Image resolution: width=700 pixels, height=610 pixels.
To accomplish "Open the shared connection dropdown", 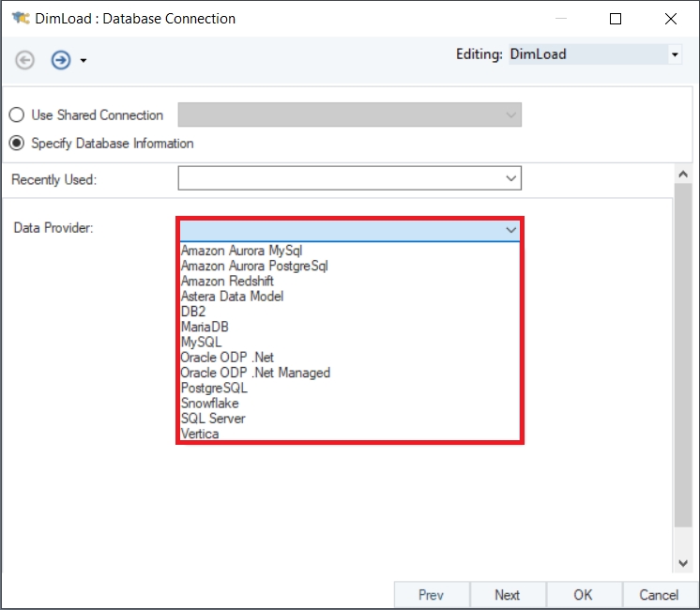I will [x=350, y=114].
